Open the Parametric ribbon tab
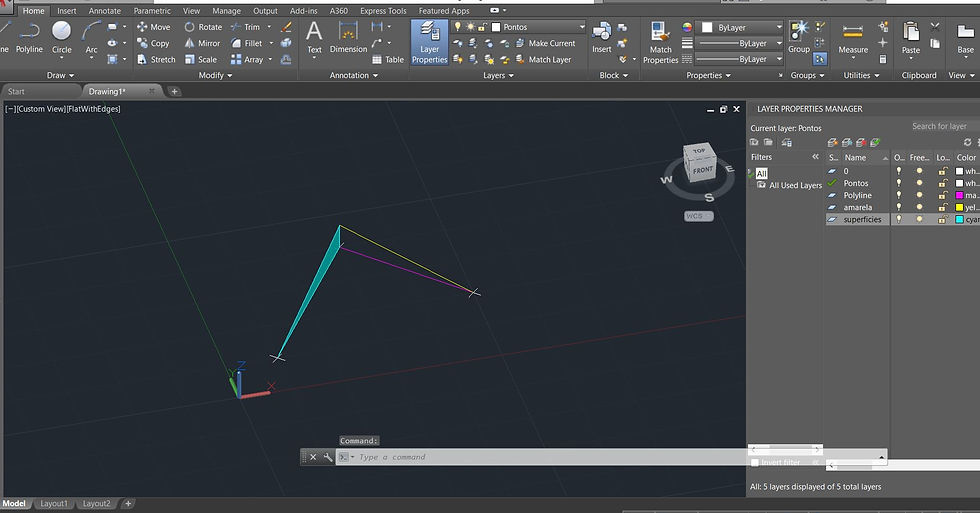Image resolution: width=980 pixels, height=513 pixels. coord(152,11)
